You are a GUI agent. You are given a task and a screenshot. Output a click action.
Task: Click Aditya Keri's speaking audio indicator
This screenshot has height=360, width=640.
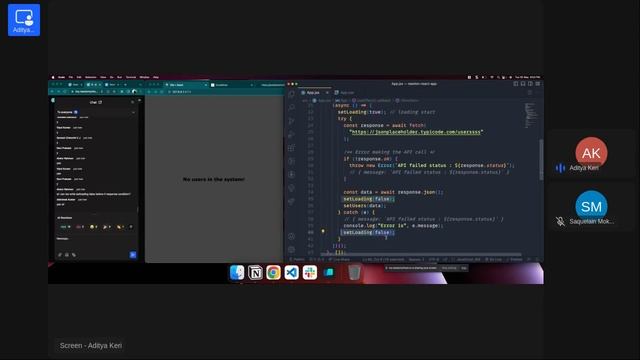point(560,168)
